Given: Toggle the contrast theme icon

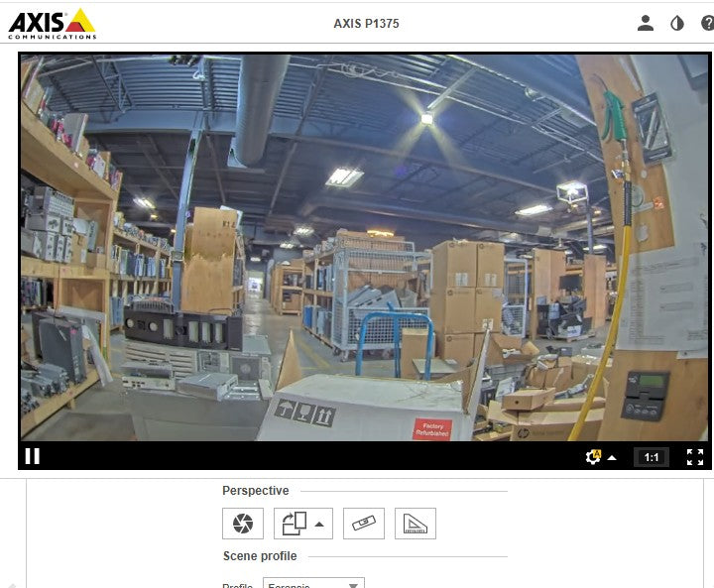Looking at the screenshot, I should pos(677,23).
